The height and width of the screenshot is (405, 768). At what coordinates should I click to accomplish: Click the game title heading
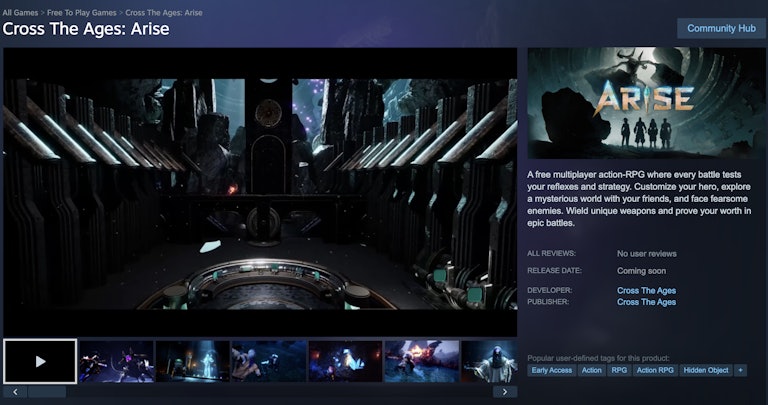click(86, 29)
